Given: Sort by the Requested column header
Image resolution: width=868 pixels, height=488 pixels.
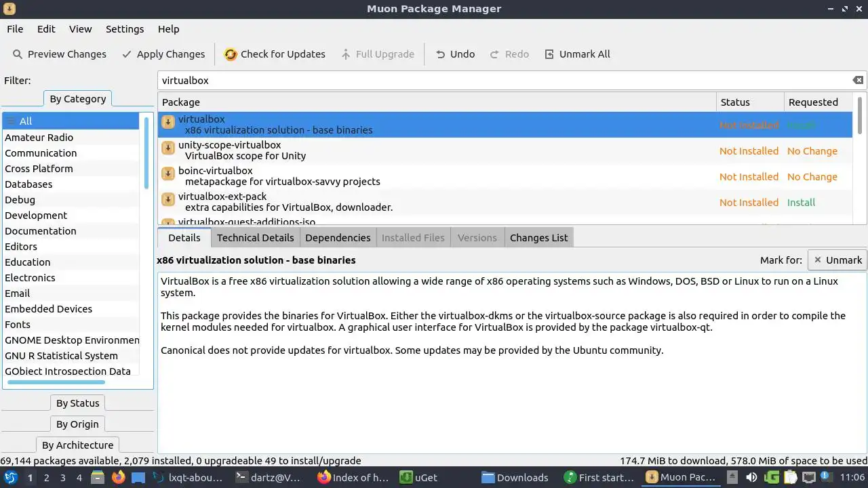Looking at the screenshot, I should [x=818, y=102].
